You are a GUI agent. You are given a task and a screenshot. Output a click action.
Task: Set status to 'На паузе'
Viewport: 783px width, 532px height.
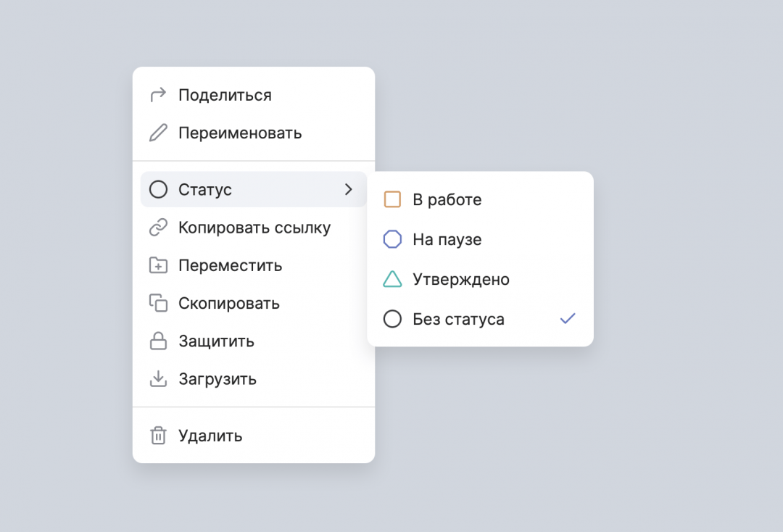click(x=447, y=240)
